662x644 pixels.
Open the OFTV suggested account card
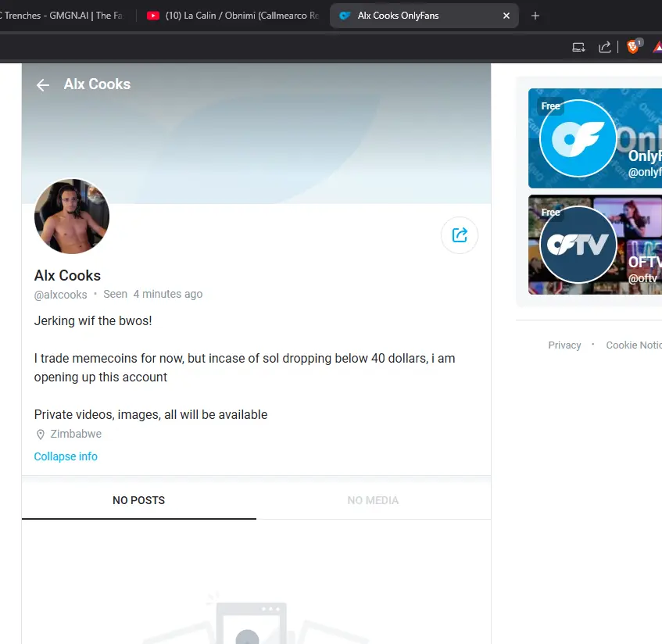[x=596, y=245]
